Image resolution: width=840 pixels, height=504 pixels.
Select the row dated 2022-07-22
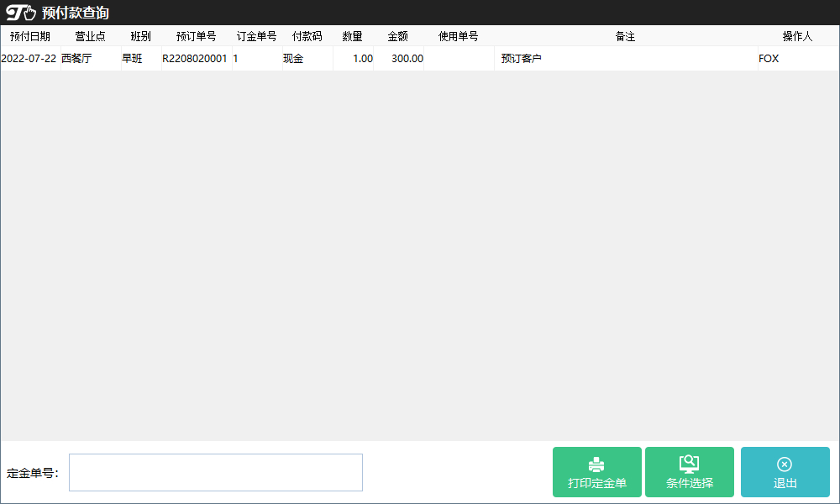coord(29,59)
